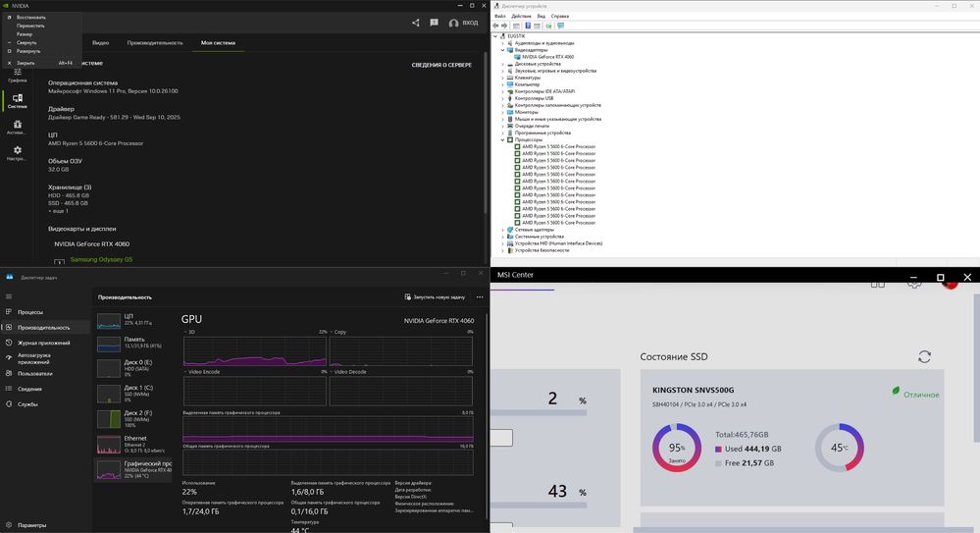Viewport: 980px width, 533px height.
Task: Expand Клавиатуры node in Device Manager
Action: [502, 78]
